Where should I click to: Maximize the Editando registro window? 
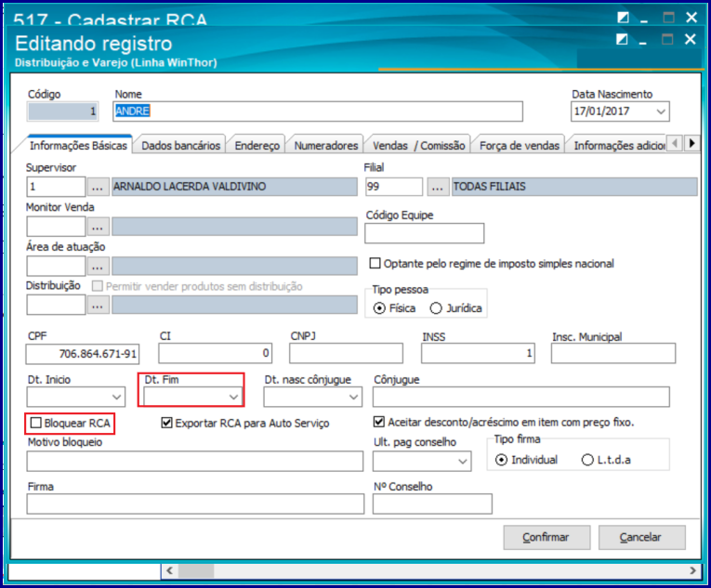coord(667,39)
